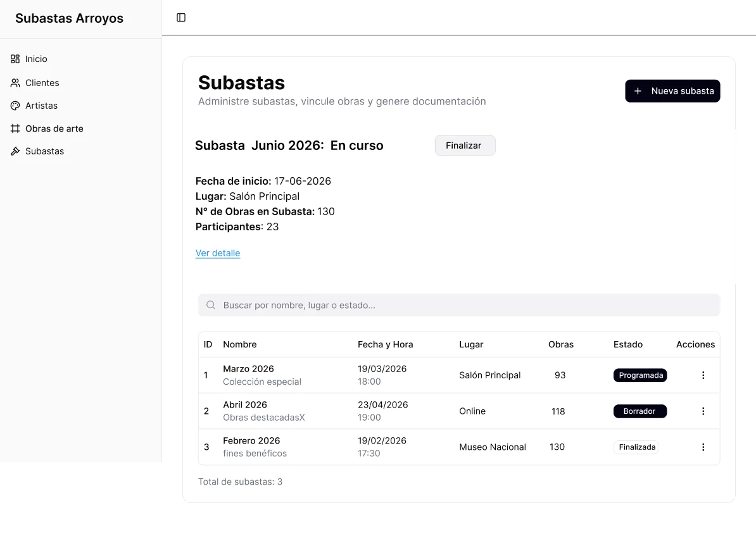Click the Obras de arte frame icon
The width and height of the screenshot is (756, 553).
coord(15,128)
